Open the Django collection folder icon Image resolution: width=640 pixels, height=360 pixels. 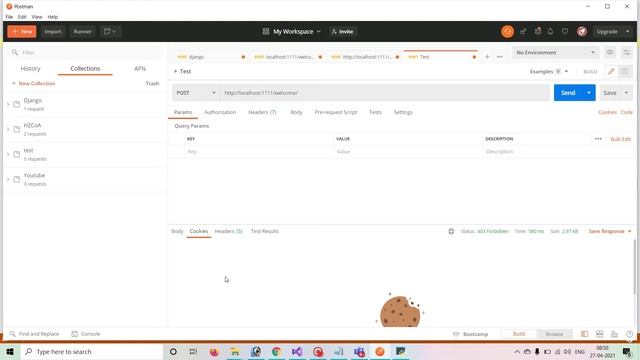click(17, 104)
